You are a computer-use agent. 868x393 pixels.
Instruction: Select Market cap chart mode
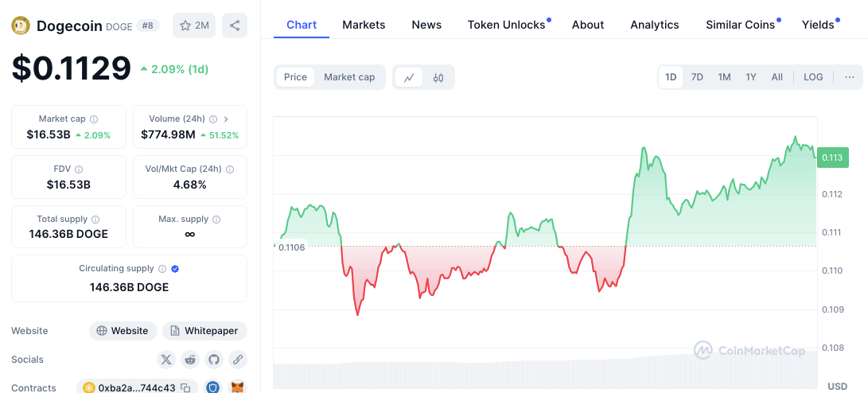click(349, 77)
